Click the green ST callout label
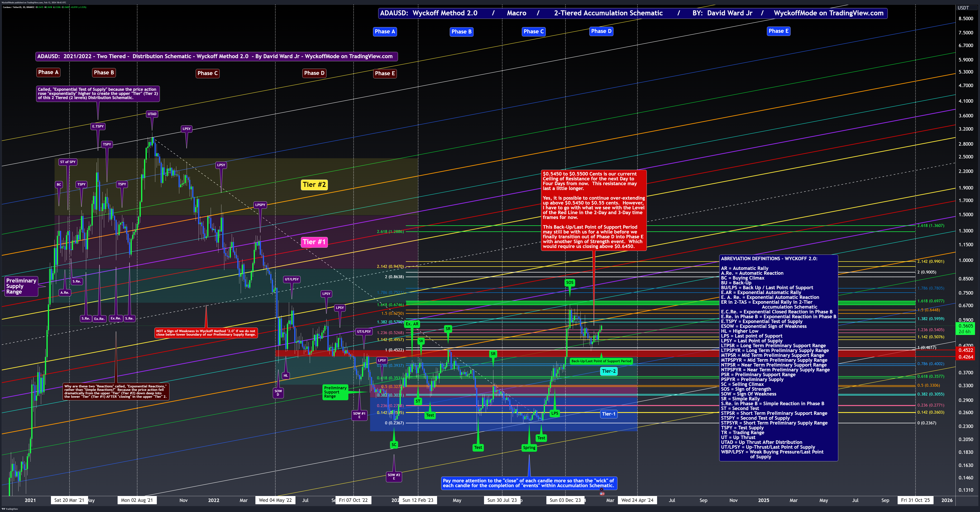Image resolution: width=980 pixels, height=512 pixels. [418, 401]
